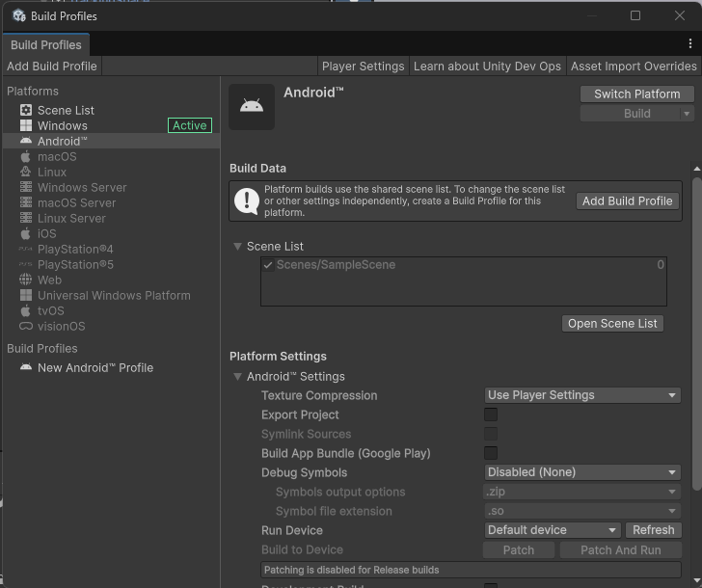This screenshot has width=702, height=588.
Task: Click the Windows platform icon
Action: 26,125
